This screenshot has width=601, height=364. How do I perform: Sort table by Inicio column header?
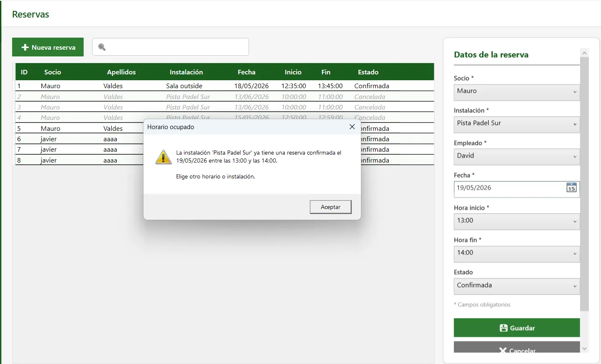tap(293, 72)
